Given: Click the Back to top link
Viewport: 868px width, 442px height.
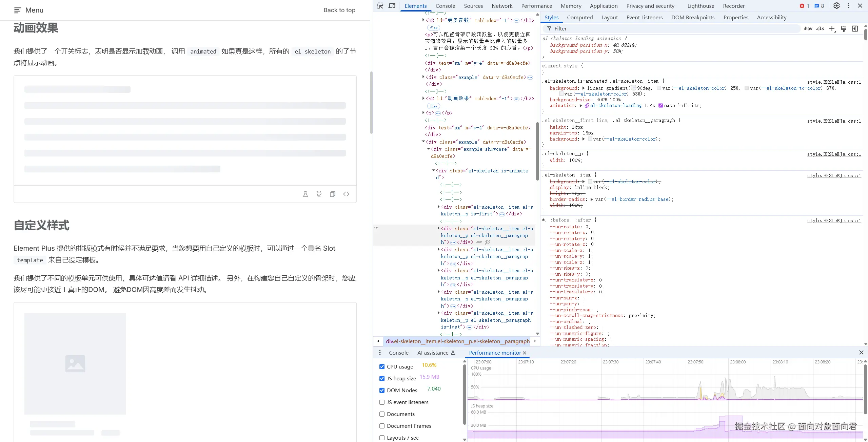Looking at the screenshot, I should pos(339,10).
